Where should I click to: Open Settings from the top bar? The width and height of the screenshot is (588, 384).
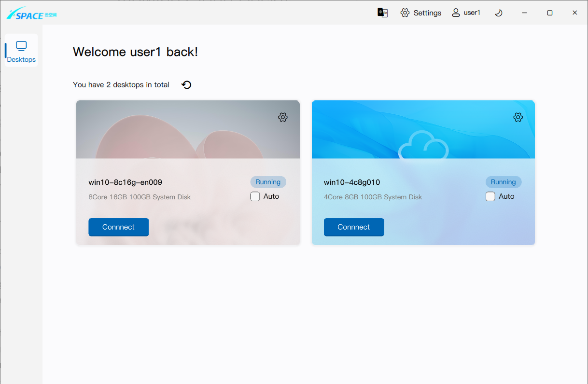(x=421, y=13)
